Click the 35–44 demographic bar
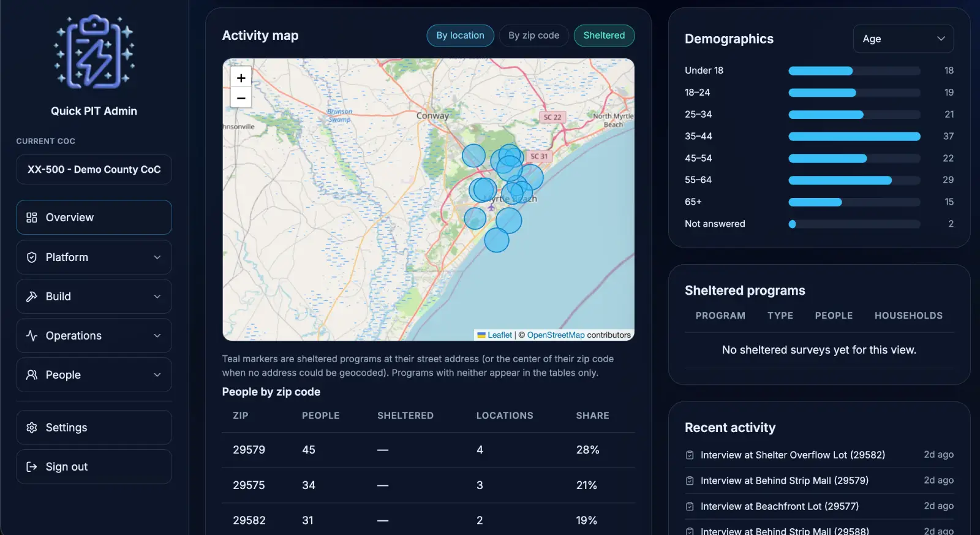980x535 pixels. (854, 137)
